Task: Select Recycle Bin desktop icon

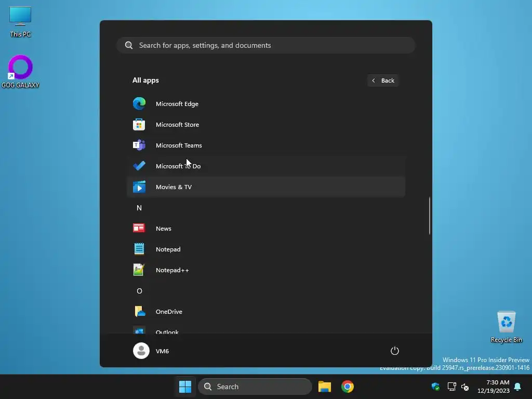Action: click(x=506, y=327)
